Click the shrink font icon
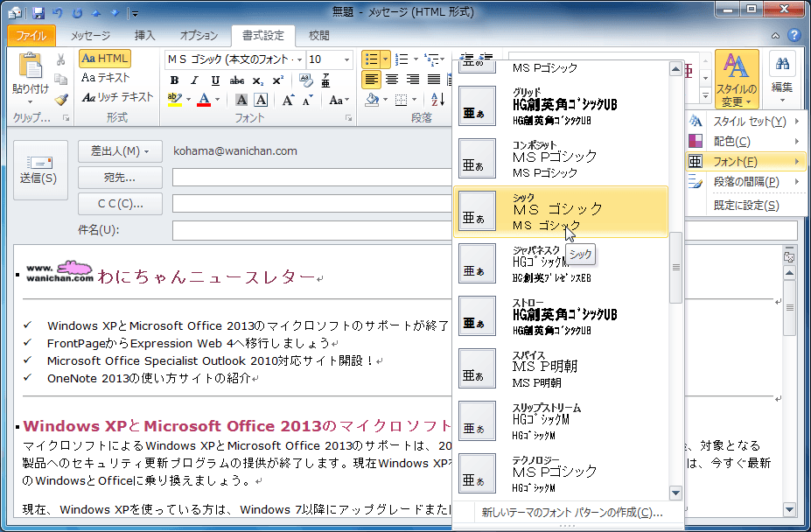Screen dimensions: 811x532 [308, 100]
